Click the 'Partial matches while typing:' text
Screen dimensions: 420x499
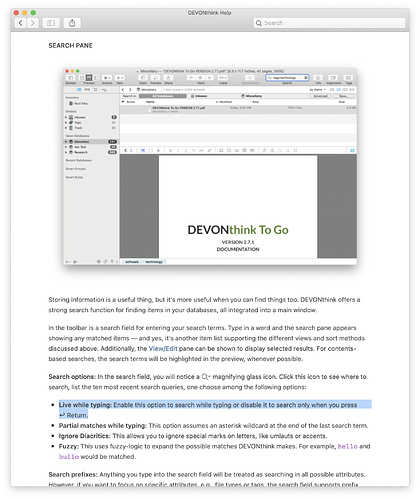point(102,425)
